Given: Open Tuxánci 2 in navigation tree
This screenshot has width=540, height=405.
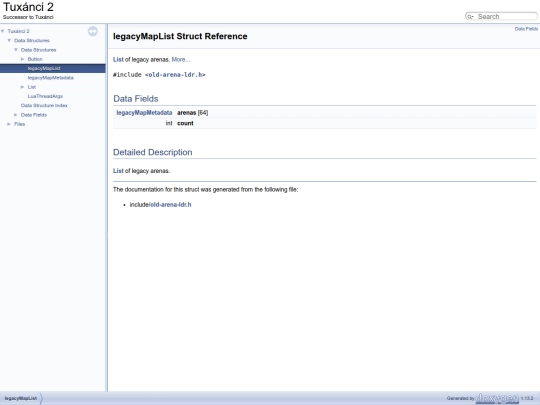Looking at the screenshot, I should click(19, 31).
